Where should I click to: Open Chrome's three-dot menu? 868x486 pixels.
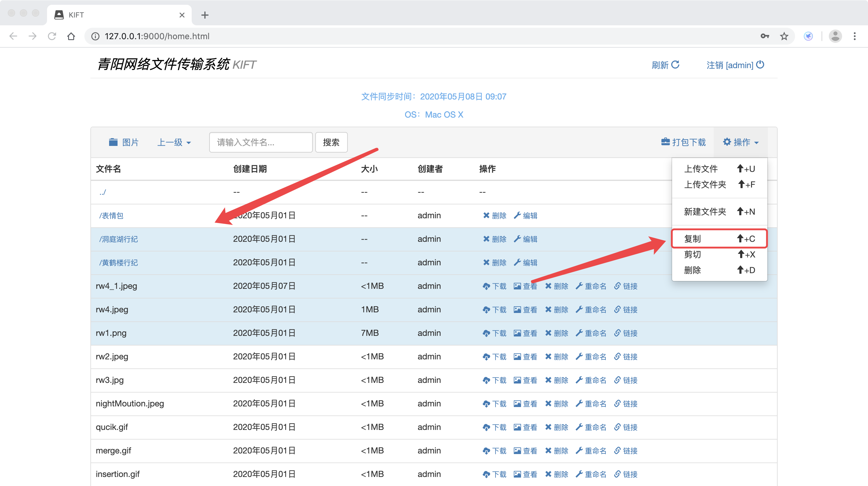coord(854,36)
